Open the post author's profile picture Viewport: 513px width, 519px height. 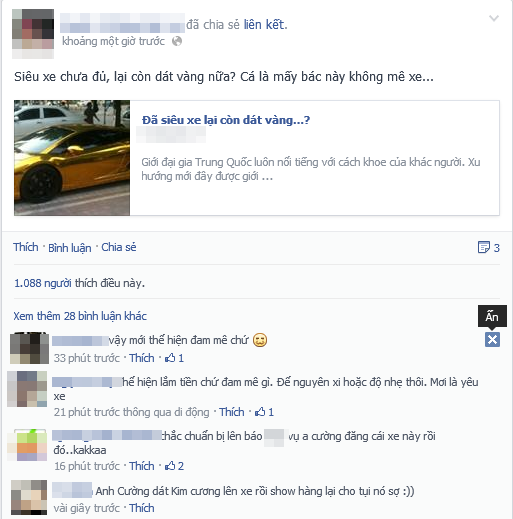(x=33, y=34)
